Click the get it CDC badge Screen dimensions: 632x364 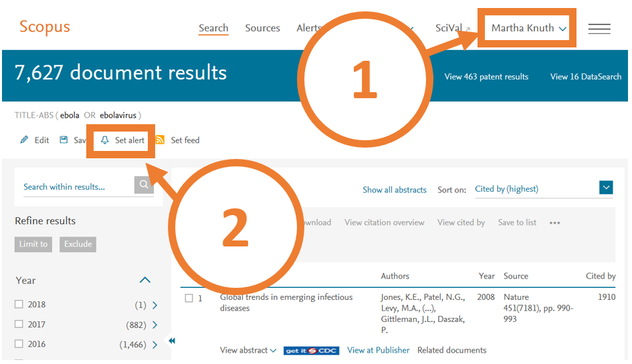311,351
